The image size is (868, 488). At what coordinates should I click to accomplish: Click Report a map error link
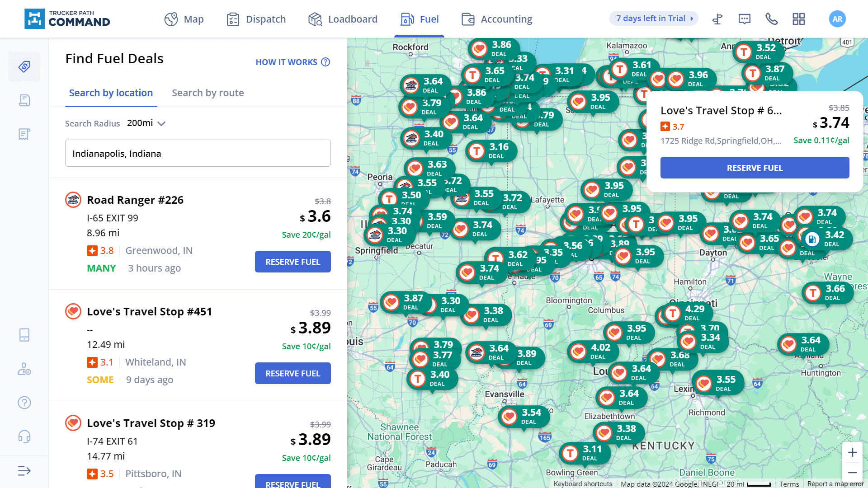click(835, 483)
